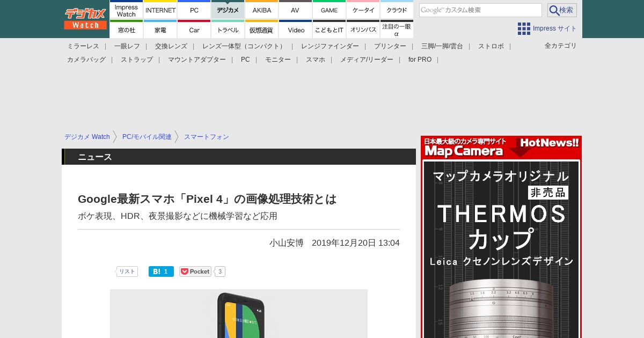
Task: Open the 注目の一眼α tab
Action: [x=397, y=30]
